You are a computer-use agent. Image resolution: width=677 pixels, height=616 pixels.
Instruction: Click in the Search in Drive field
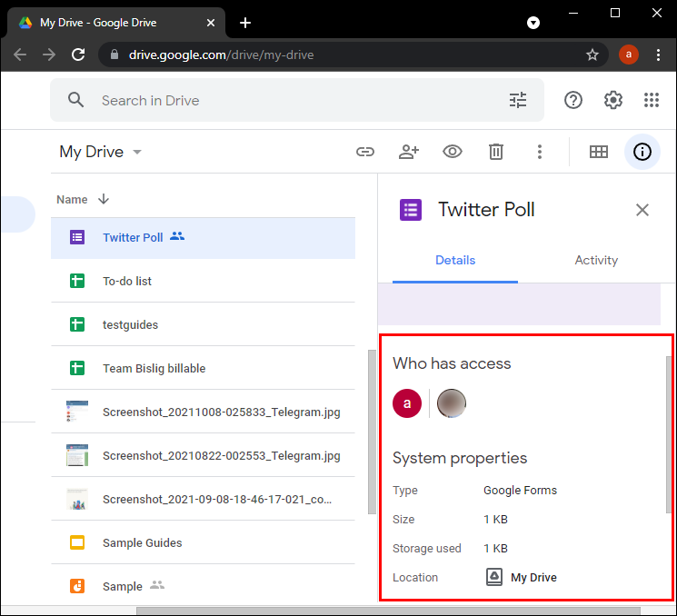point(296,100)
